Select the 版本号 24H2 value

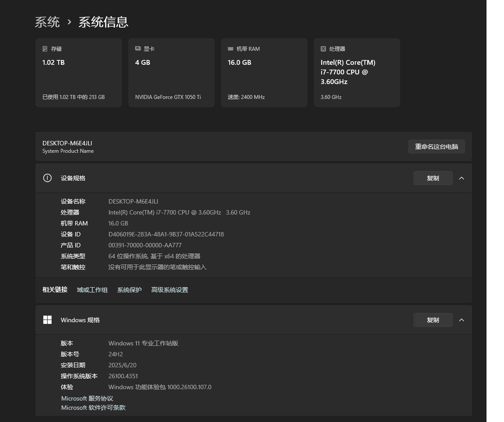point(115,354)
